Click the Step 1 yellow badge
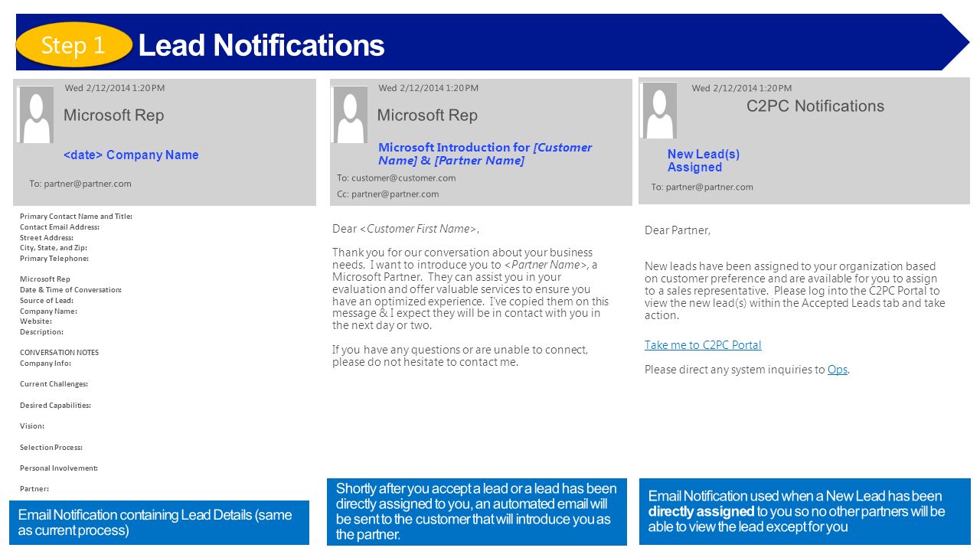The height and width of the screenshot is (551, 980). point(74,45)
